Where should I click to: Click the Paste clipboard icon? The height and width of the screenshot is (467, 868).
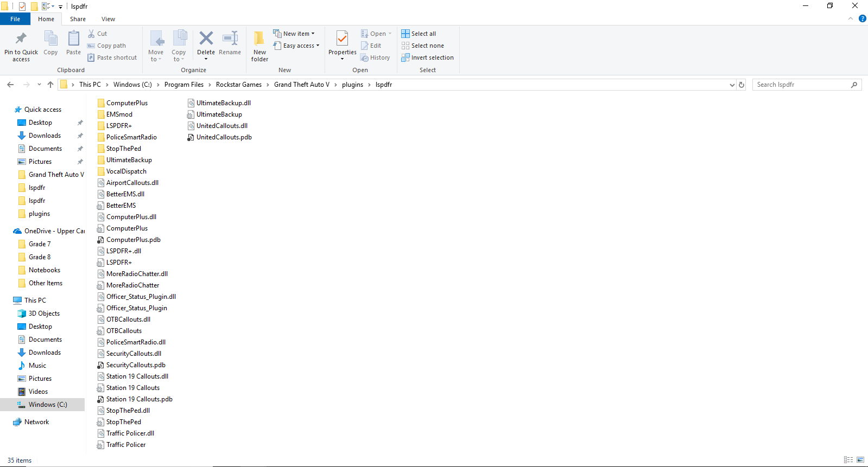pyautogui.click(x=73, y=39)
